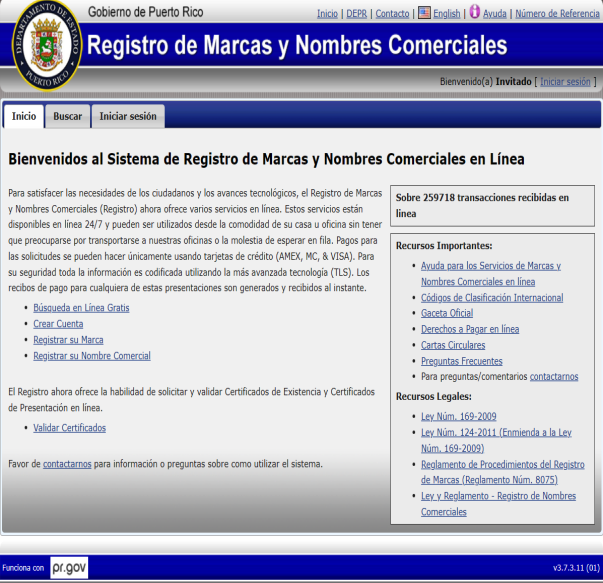Click the bracketed Iniciar sesión link beside Invitado

[x=565, y=82]
